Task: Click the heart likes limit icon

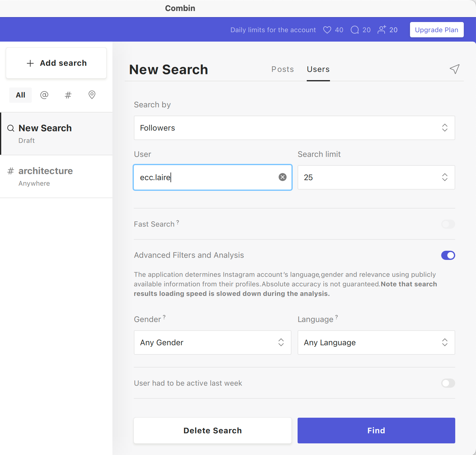Action: click(x=327, y=30)
